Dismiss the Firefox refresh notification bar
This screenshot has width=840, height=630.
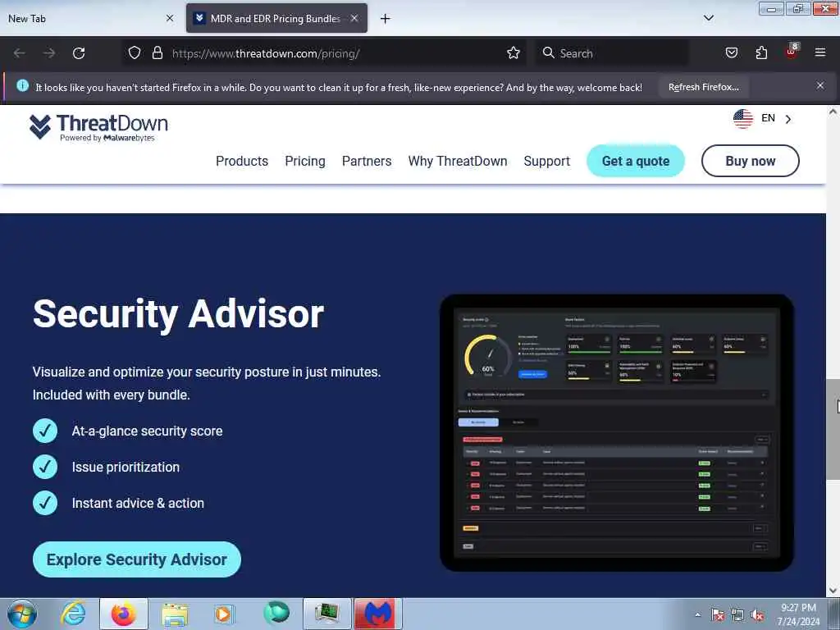[x=820, y=85]
